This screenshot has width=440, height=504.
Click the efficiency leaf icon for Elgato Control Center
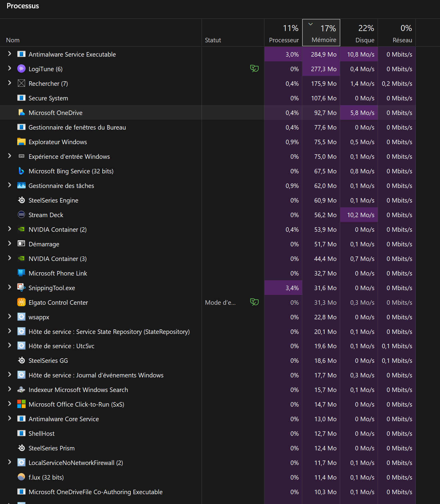pyautogui.click(x=254, y=302)
